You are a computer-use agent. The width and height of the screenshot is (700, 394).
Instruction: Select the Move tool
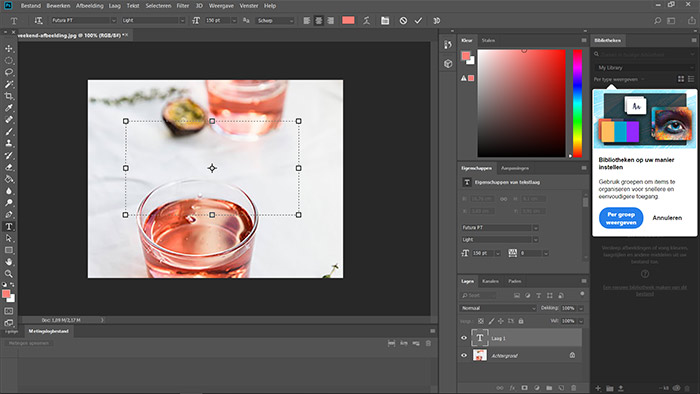click(9, 48)
